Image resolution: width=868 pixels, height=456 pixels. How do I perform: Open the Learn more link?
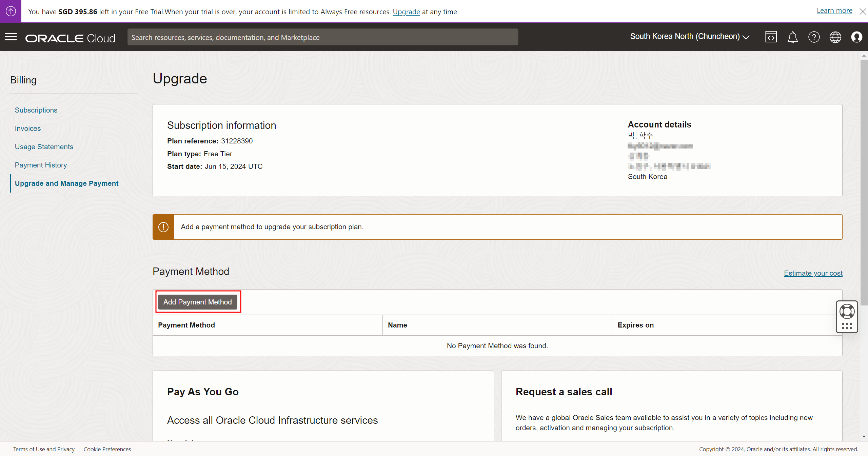[x=834, y=11]
